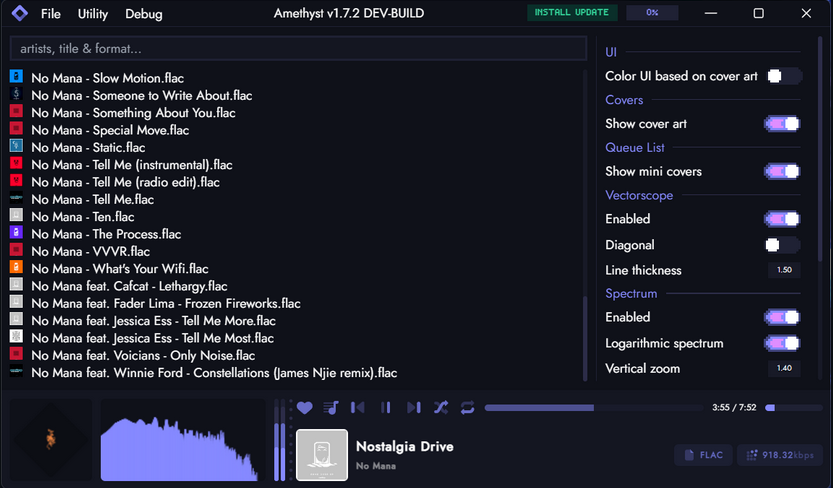This screenshot has height=488, width=833.
Task: Click cover icon of Something About You.flac
Action: click(16, 111)
